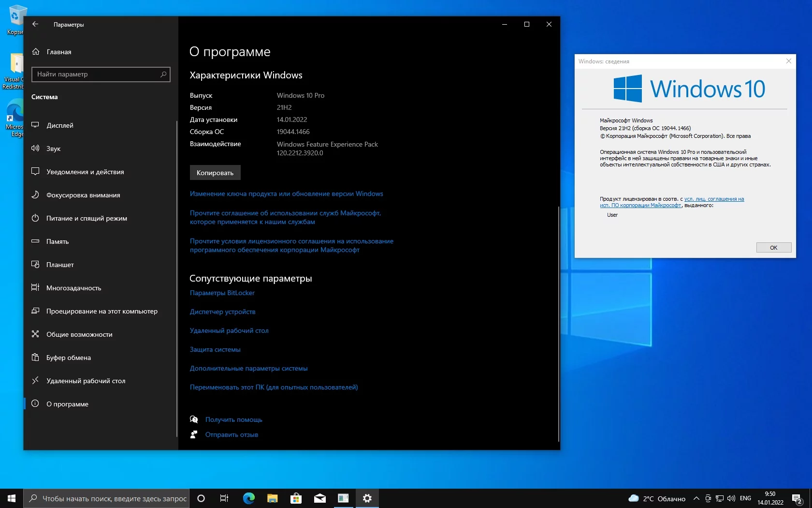Select Буфер обмена in sidebar
The image size is (812, 508).
click(68, 358)
